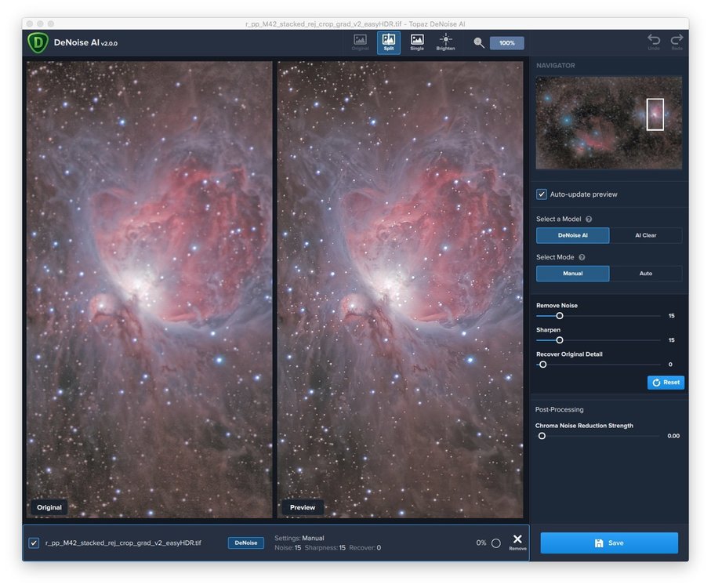
Task: Click the navigator thumbnail image
Action: [608, 122]
